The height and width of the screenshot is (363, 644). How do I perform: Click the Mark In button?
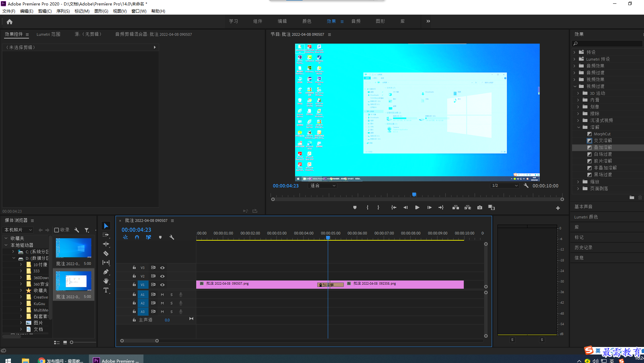367,208
